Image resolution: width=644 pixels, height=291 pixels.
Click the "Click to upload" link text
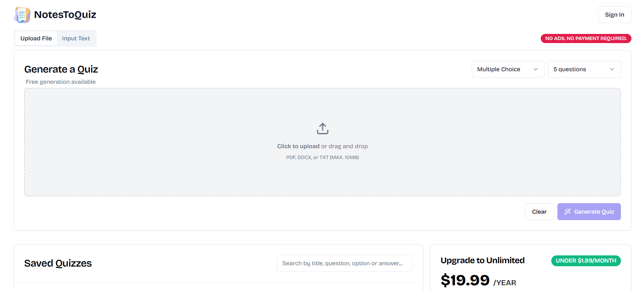click(298, 146)
